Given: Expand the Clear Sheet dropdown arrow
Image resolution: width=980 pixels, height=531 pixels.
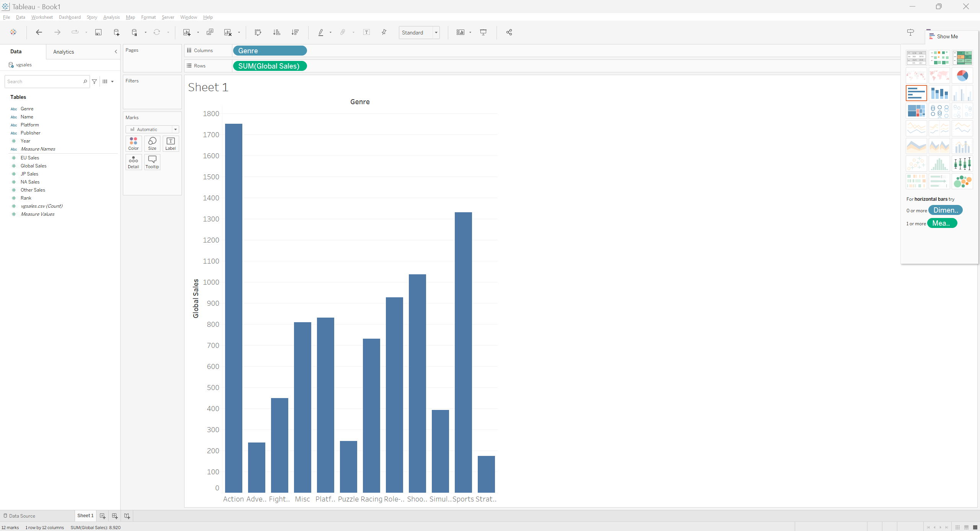Looking at the screenshot, I should tap(239, 33).
